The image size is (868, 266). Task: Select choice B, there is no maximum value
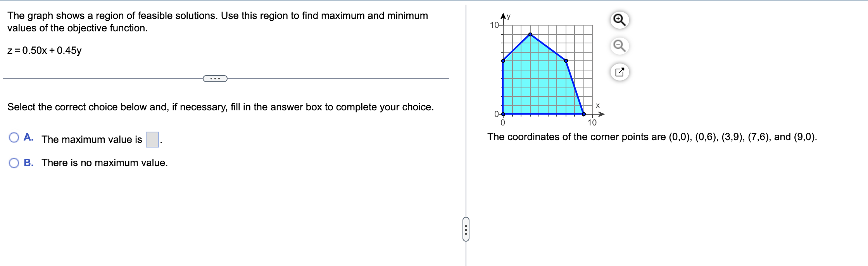click(x=14, y=163)
